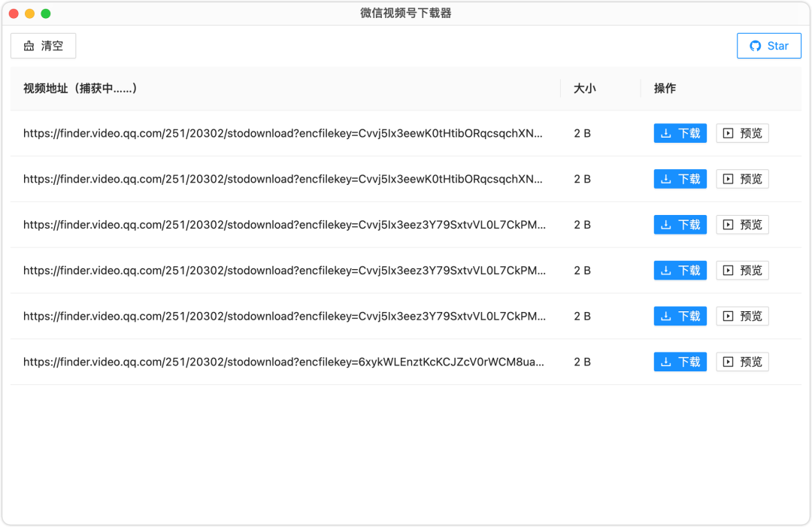Click 预览 in the fourth table row
The image size is (812, 527).
coord(742,270)
